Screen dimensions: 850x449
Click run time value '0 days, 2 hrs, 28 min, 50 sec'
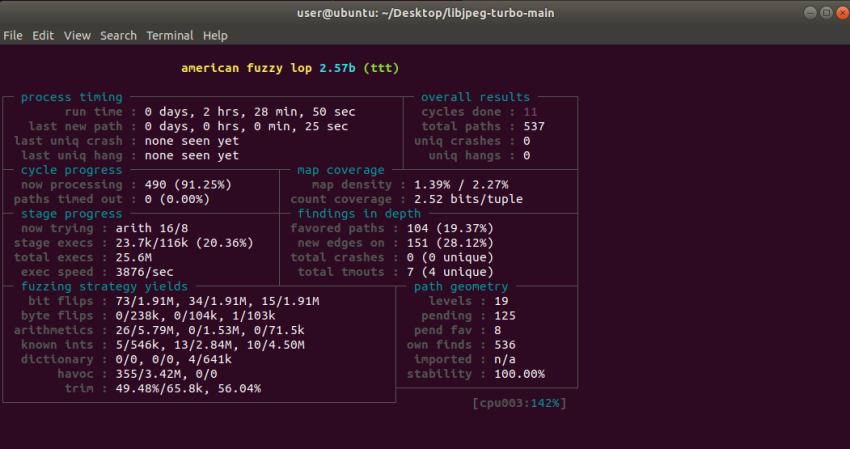pyautogui.click(x=250, y=112)
